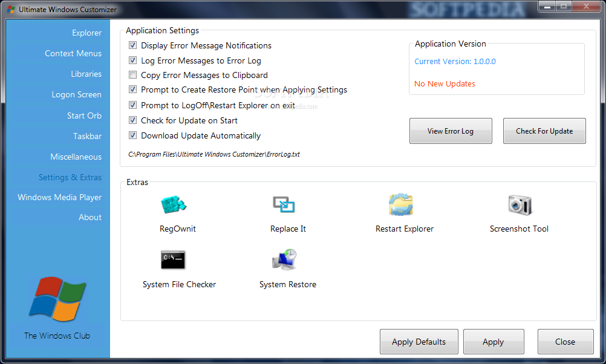Go to Windows Media Player section
The image size is (606, 364).
click(x=59, y=198)
